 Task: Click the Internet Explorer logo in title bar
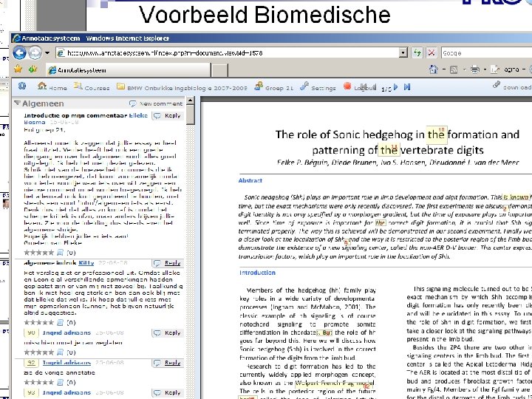pyautogui.click(x=16, y=38)
